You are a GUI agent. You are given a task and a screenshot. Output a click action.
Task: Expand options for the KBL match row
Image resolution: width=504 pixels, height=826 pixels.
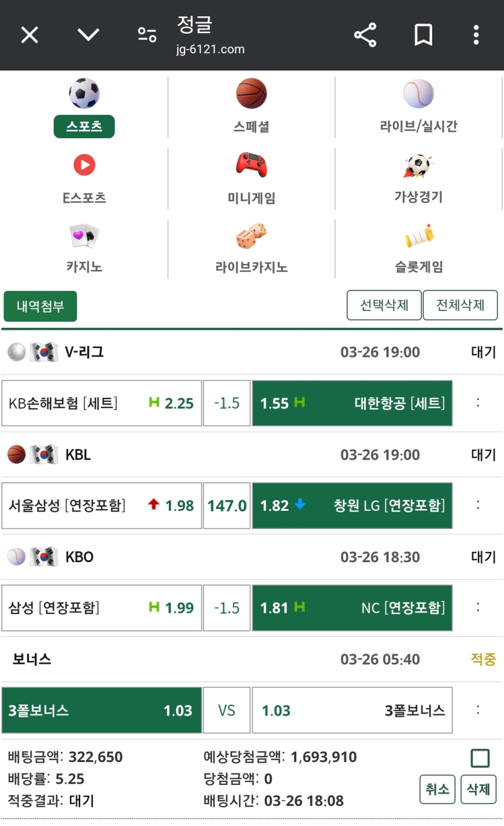(478, 505)
